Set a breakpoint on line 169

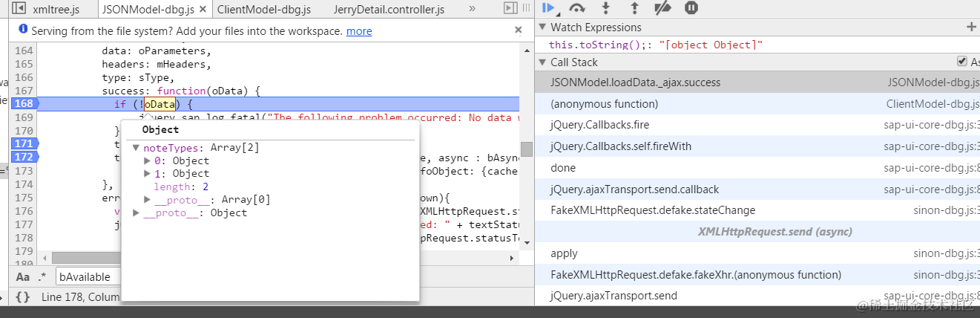click(x=24, y=117)
